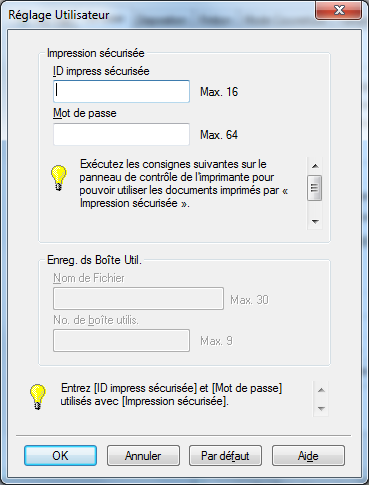Click the disabled No. de boîte utilis. field

121,340
